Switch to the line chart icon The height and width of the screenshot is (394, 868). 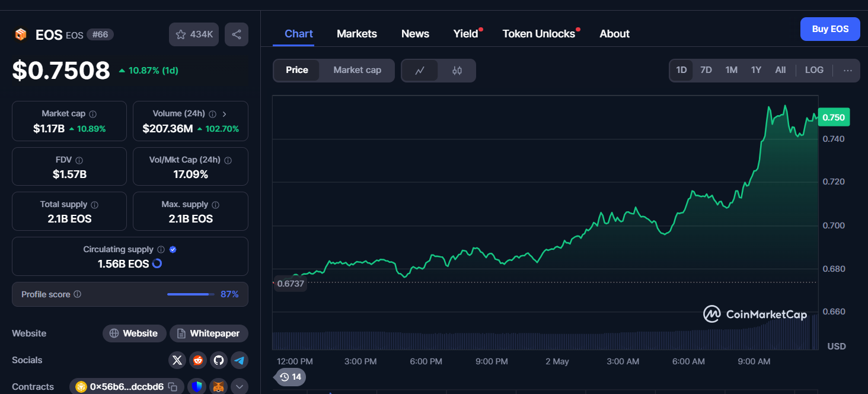click(420, 71)
